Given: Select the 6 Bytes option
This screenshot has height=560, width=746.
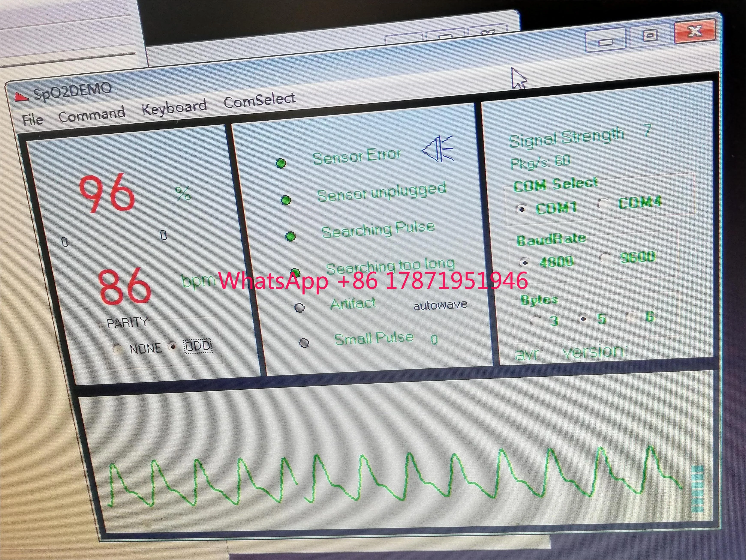Looking at the screenshot, I should pyautogui.click(x=631, y=317).
